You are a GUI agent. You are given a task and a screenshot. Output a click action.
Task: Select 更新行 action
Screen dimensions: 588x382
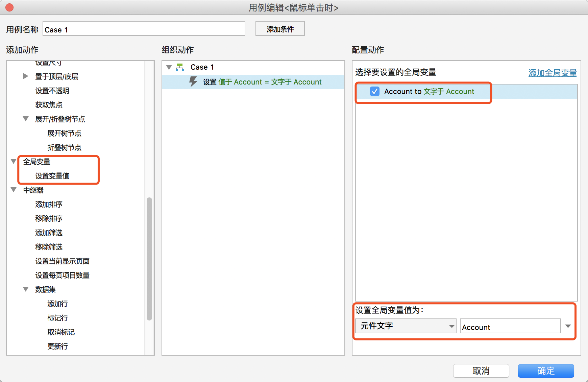click(x=57, y=346)
